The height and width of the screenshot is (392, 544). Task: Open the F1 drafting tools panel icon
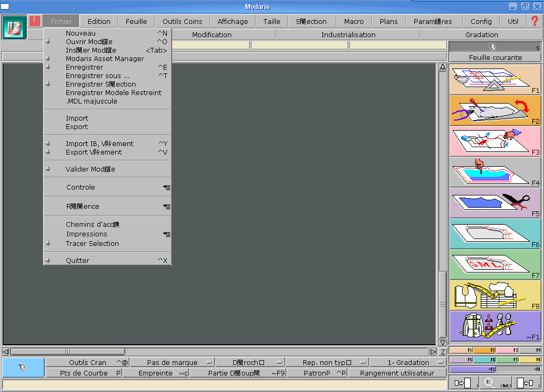pyautogui.click(x=495, y=79)
